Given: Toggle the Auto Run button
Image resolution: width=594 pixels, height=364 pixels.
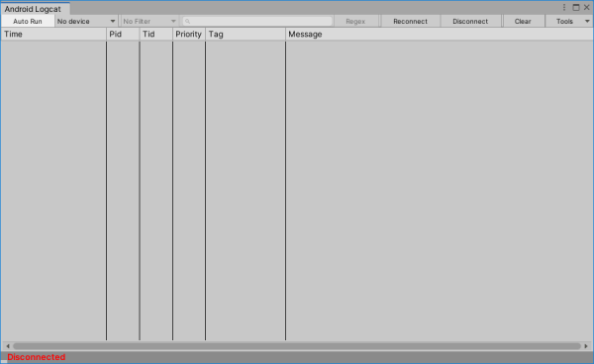Looking at the screenshot, I should [28, 21].
